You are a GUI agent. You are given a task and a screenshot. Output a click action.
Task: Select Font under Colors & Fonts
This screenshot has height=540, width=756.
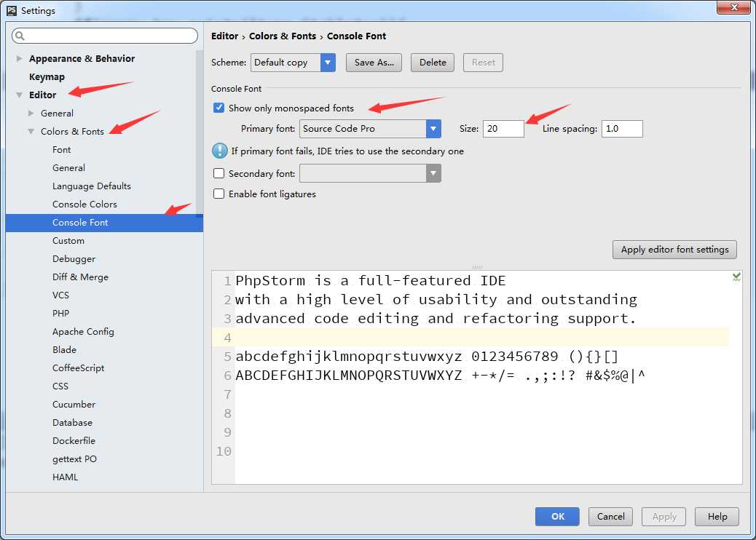pyautogui.click(x=62, y=150)
